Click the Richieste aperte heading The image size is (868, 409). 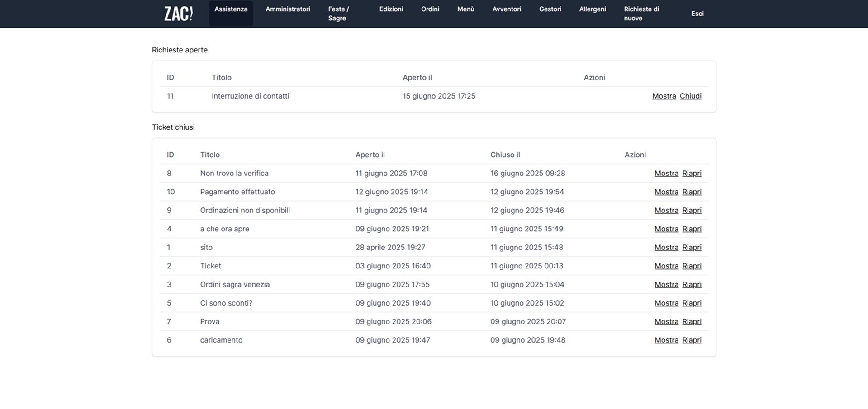pos(180,50)
